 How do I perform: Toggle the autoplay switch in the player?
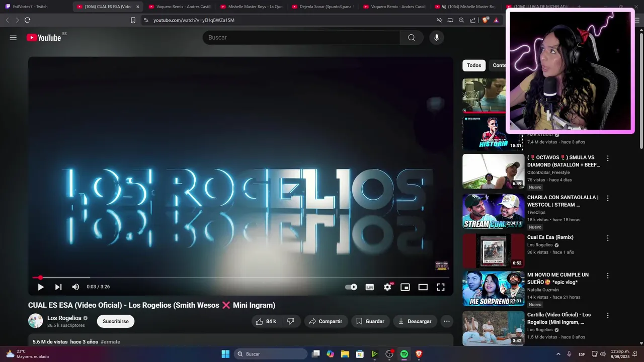[351, 287]
